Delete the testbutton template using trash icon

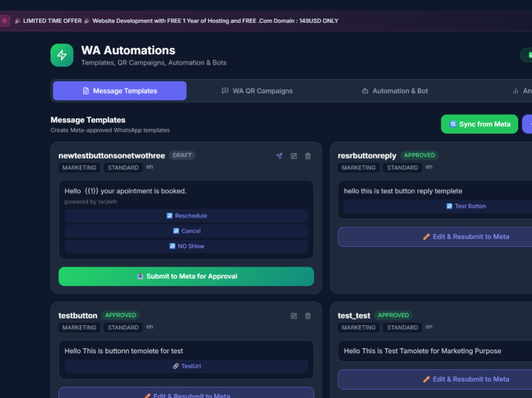[x=307, y=316]
